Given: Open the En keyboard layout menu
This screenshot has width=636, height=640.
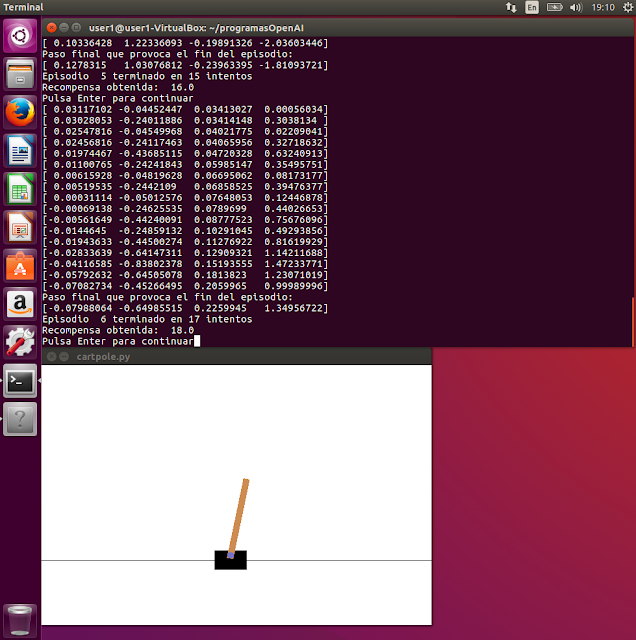Looking at the screenshot, I should point(532,7).
